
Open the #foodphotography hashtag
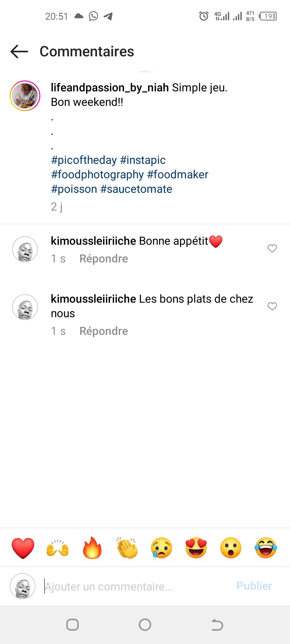tap(97, 175)
